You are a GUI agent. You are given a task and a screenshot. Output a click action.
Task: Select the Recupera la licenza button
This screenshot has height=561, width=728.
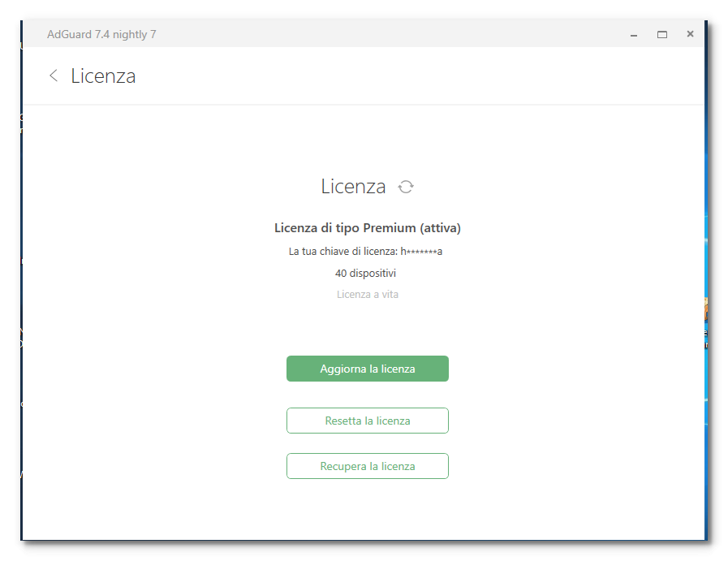pos(368,466)
